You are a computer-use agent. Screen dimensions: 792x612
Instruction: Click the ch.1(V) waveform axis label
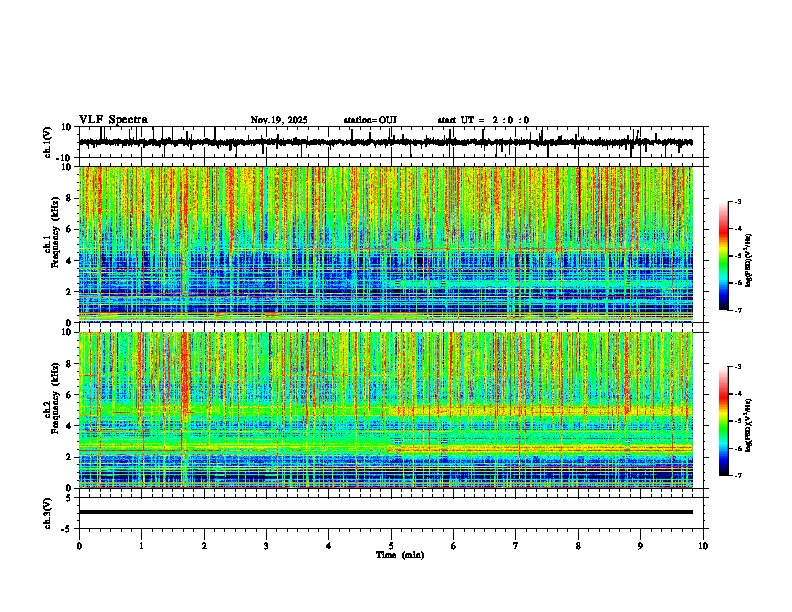click(x=48, y=142)
